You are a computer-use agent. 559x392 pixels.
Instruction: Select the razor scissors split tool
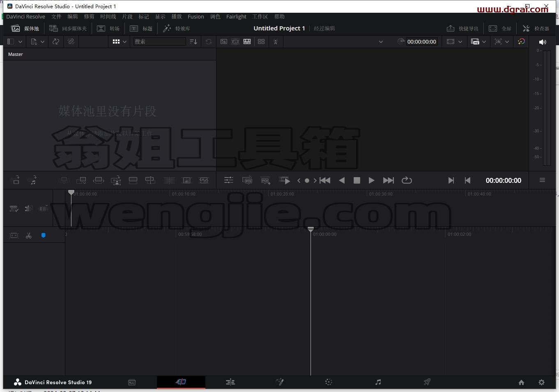coord(28,235)
